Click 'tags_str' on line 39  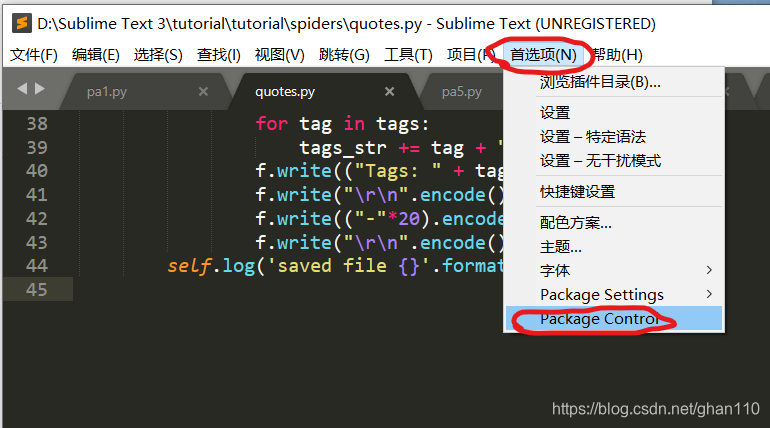click(343, 148)
